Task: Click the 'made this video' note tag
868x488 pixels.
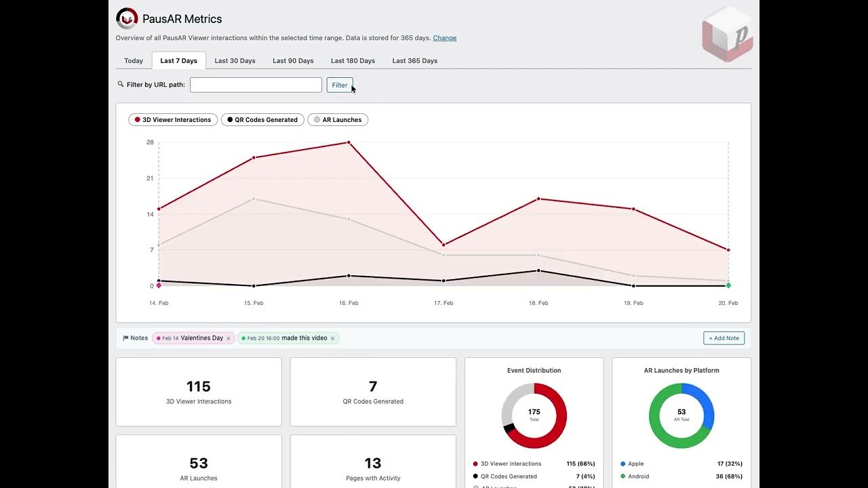Action: (288, 338)
